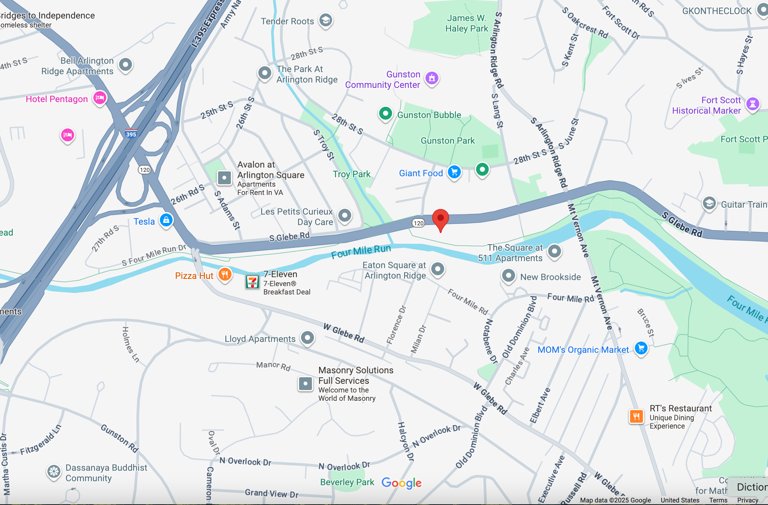This screenshot has height=505, width=768.
Task: Click the Google logo on map
Action: 401,483
